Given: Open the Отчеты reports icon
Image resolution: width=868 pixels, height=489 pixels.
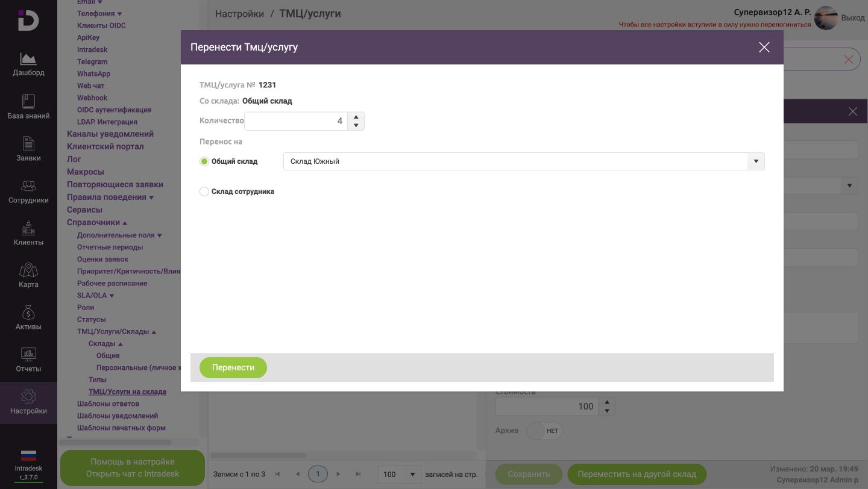Looking at the screenshot, I should click(x=28, y=354).
